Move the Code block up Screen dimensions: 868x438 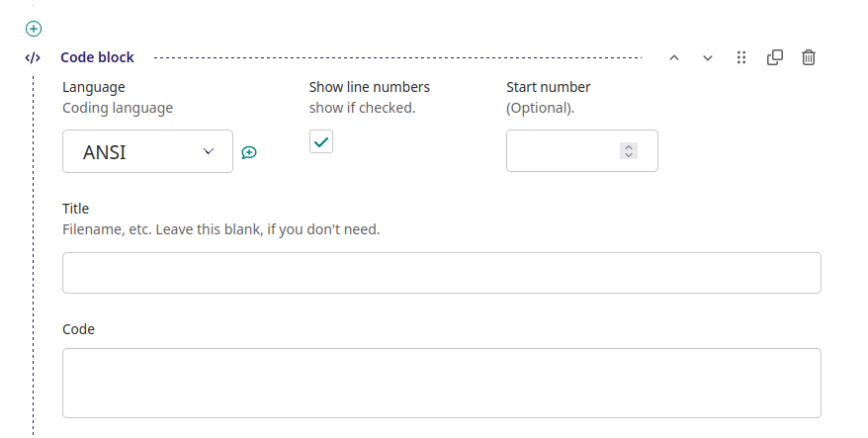coord(674,57)
